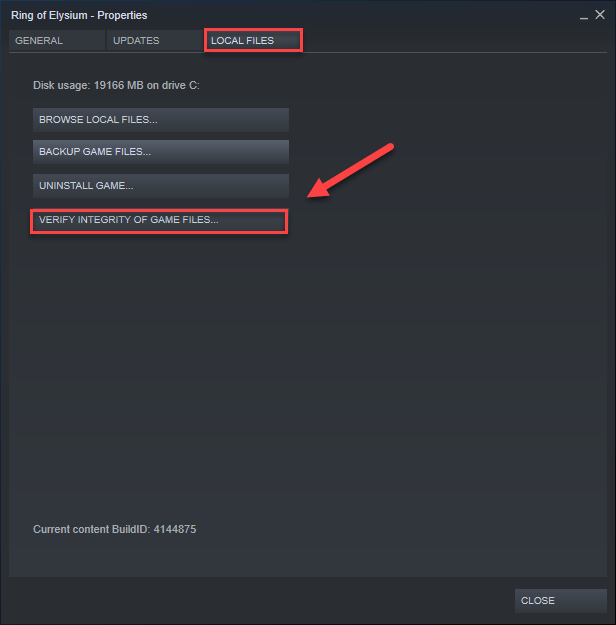
Task: Open the UPDATES tab
Action: 155,40
